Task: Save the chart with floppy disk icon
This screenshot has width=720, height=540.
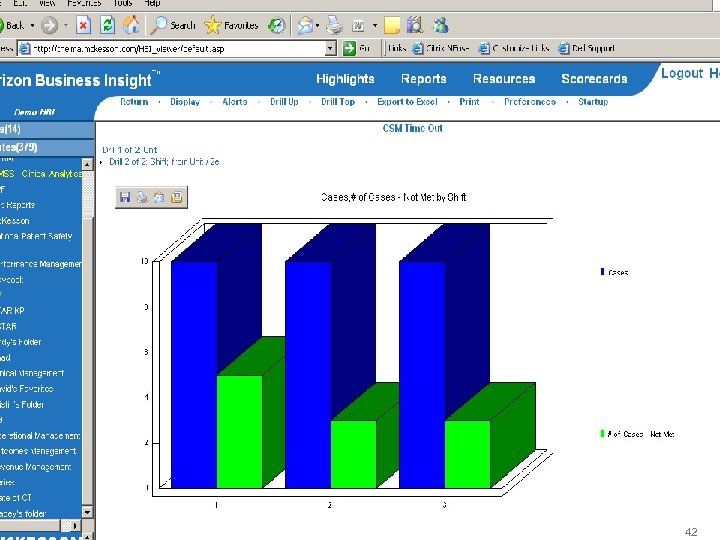Action: pos(124,197)
